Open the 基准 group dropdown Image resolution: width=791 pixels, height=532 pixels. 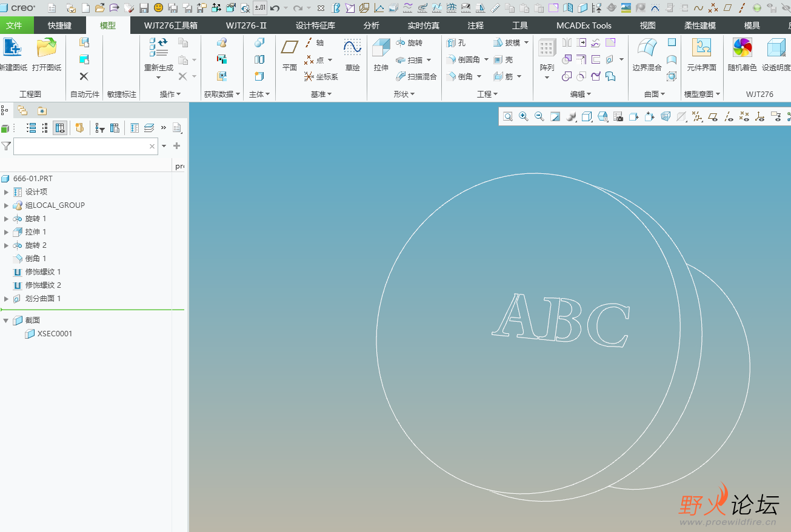click(x=321, y=95)
